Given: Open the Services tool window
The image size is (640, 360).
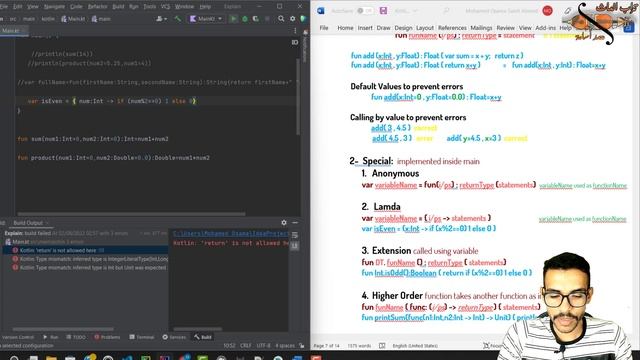Looking at the screenshot, I should coord(174,337).
